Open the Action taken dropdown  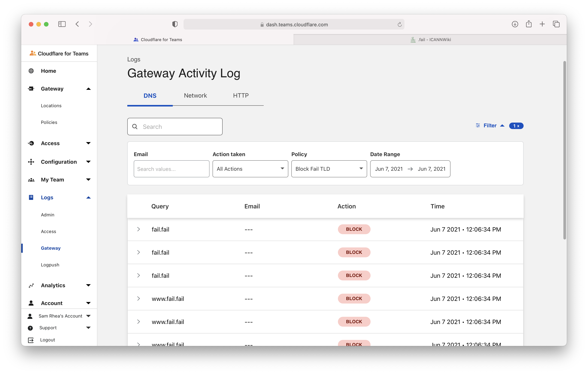tap(250, 169)
